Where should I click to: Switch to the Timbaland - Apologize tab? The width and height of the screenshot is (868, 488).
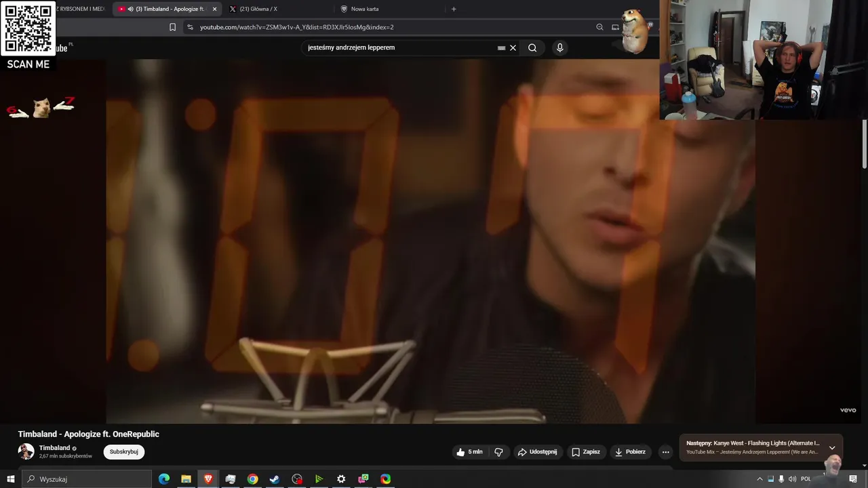[168, 9]
